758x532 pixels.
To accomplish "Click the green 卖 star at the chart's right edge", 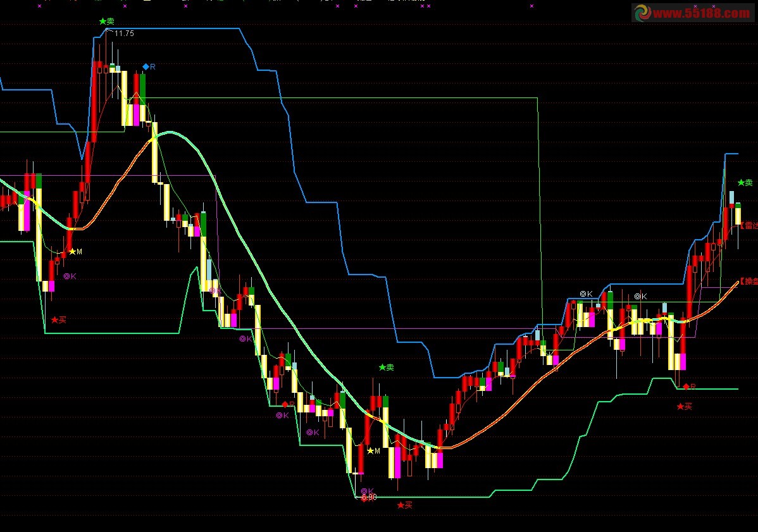I will pyautogui.click(x=745, y=183).
